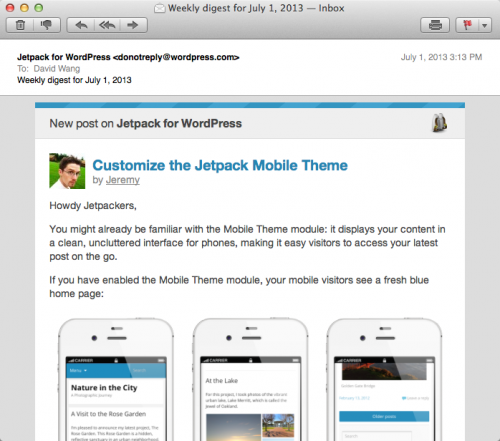Click Jeremy's avatar photo

click(67, 171)
